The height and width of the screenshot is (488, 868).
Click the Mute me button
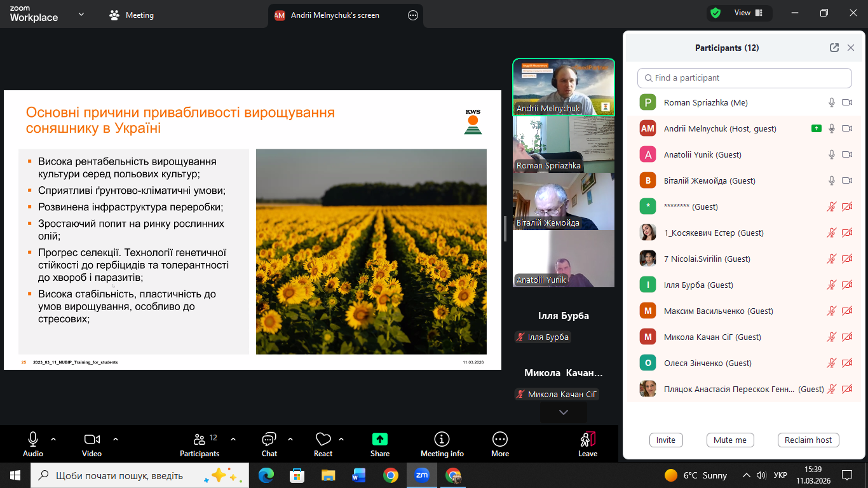730,440
